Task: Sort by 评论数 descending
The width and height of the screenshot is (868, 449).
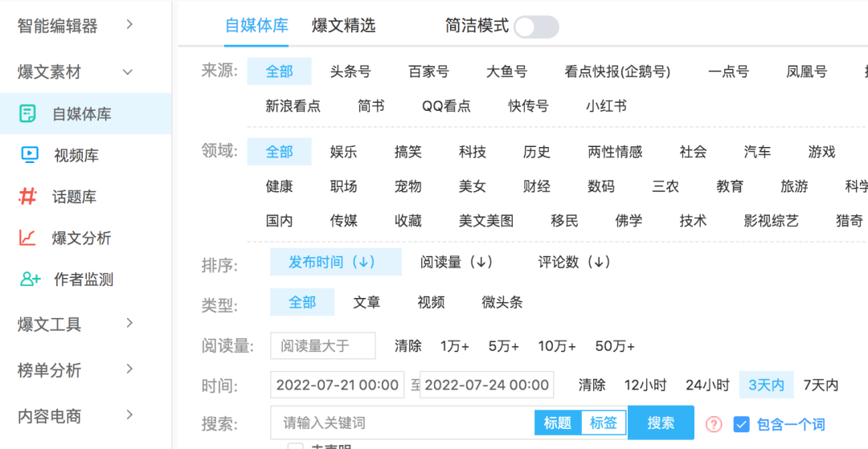Action: (x=575, y=262)
